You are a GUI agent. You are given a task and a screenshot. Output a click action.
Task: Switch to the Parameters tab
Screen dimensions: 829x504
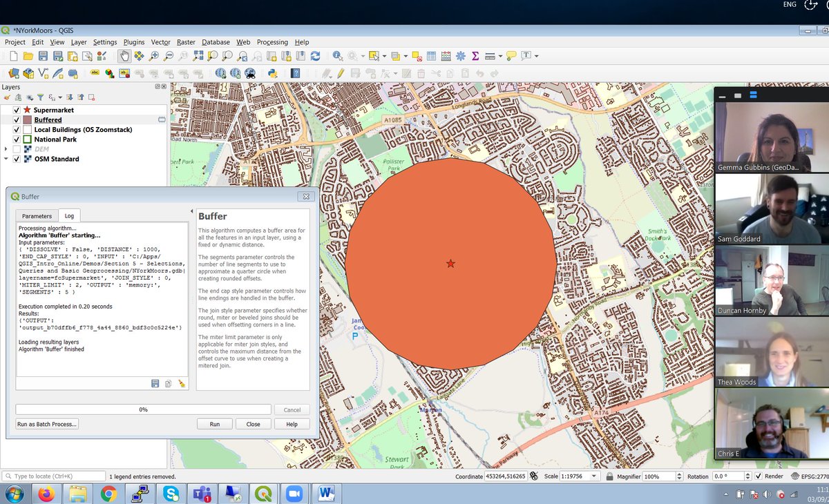(37, 216)
